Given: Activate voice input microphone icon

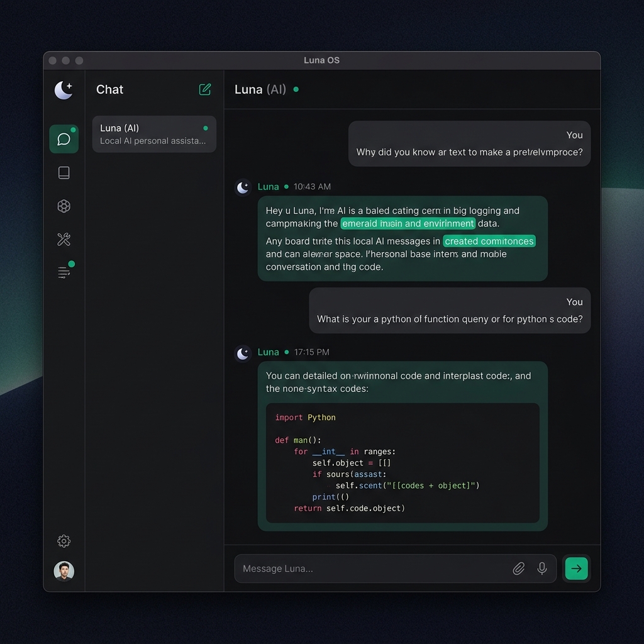Looking at the screenshot, I should 541,569.
